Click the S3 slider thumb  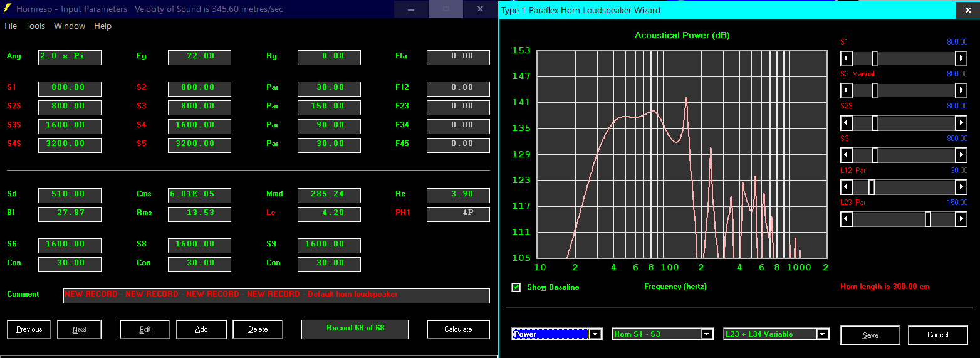(875, 155)
